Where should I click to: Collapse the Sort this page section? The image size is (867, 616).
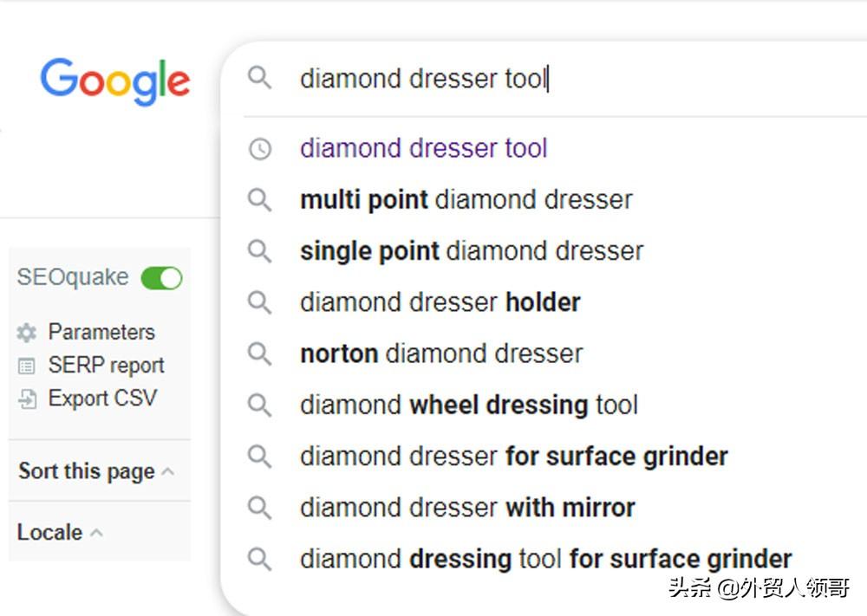pyautogui.click(x=168, y=472)
